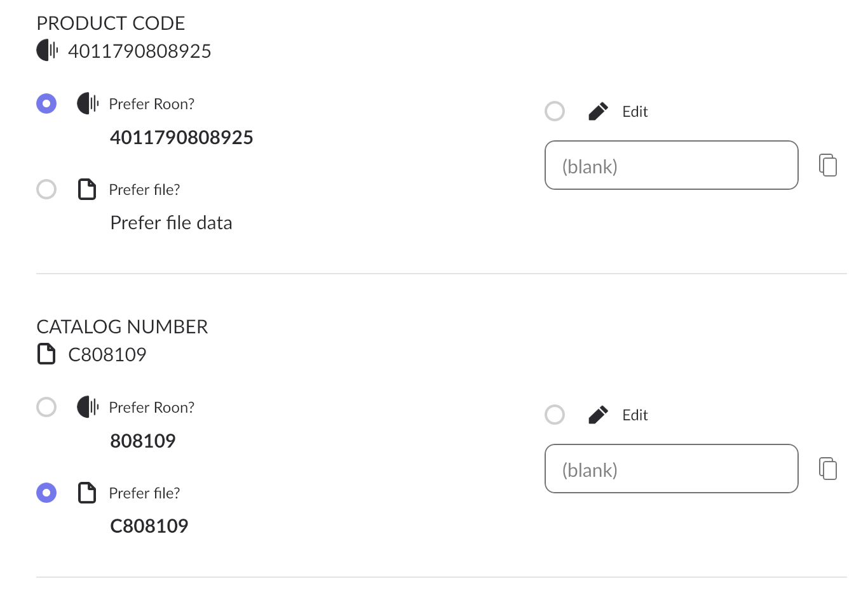Click the Roon icon next to Product Code 'Prefer Roon?'

click(88, 103)
